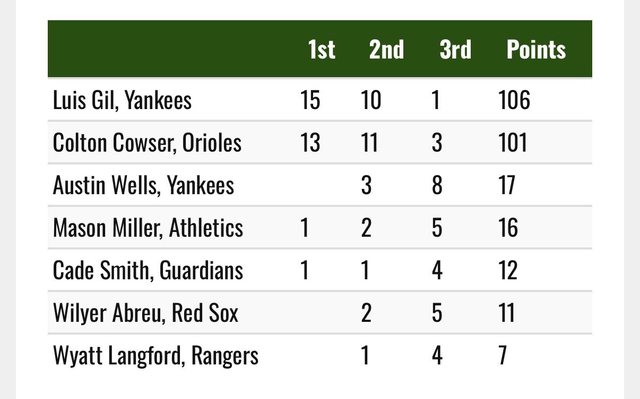This screenshot has width=640, height=399.
Task: Click Wilyer Abreu, Red Sox name
Action: [x=145, y=313]
